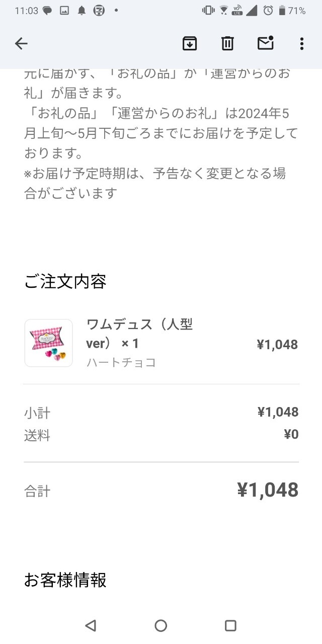Tap the ワムデュス（人型 ver）product name
Screen dimensions: 322x644
139,334
